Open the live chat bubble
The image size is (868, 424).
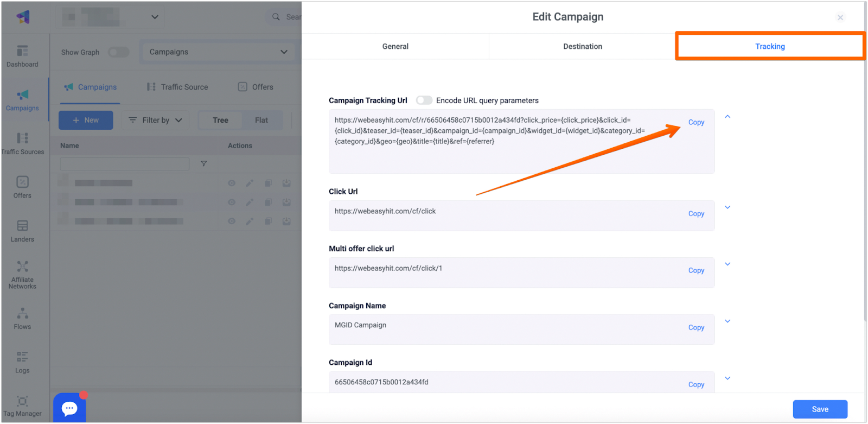[69, 408]
